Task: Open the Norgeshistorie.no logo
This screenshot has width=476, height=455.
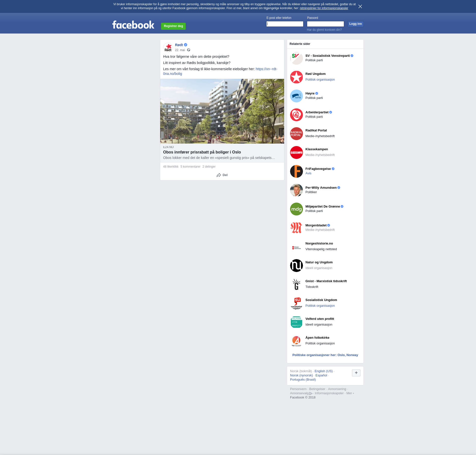Action: [x=297, y=247]
